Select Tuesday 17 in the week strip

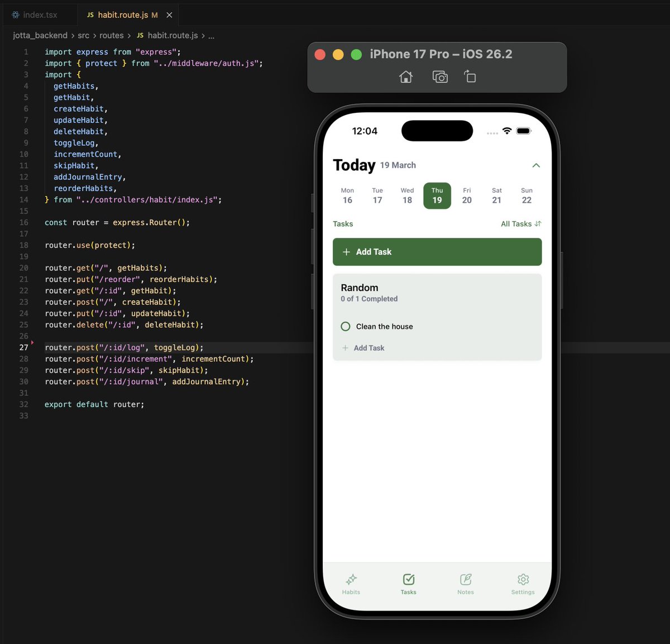[x=377, y=195]
